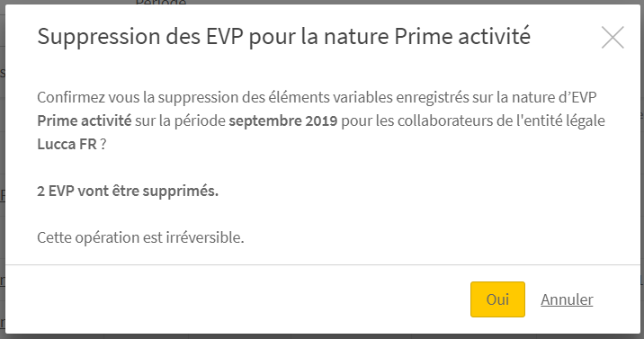Click the partially hidden Période label behind dialog

click(x=161, y=2)
